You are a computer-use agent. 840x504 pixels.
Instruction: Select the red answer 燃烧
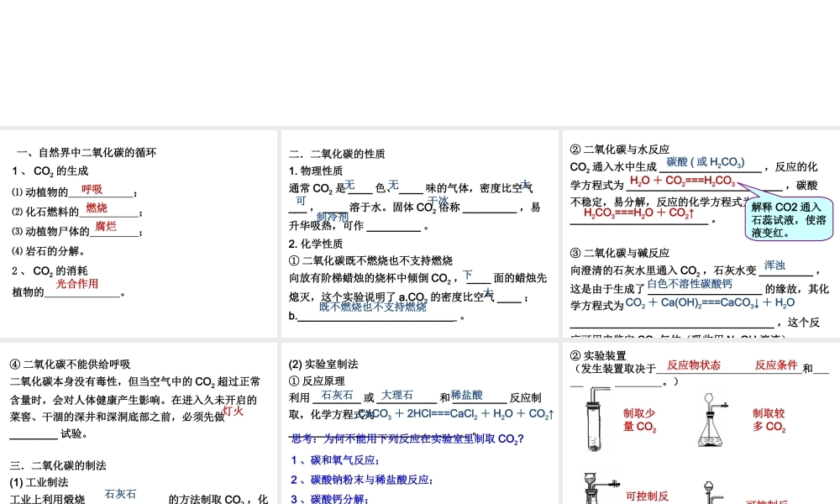(x=97, y=207)
